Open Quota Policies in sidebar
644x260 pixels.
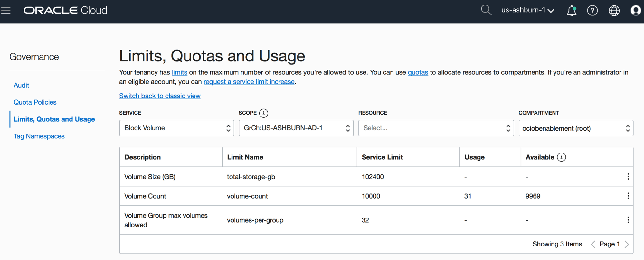(x=35, y=102)
